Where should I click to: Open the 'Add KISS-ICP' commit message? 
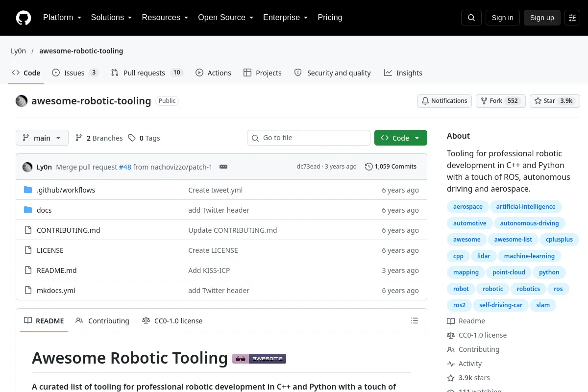tap(209, 270)
